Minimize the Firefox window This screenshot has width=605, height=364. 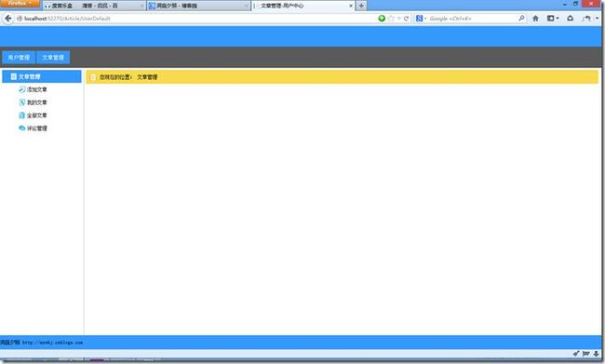pyautogui.click(x=564, y=4)
